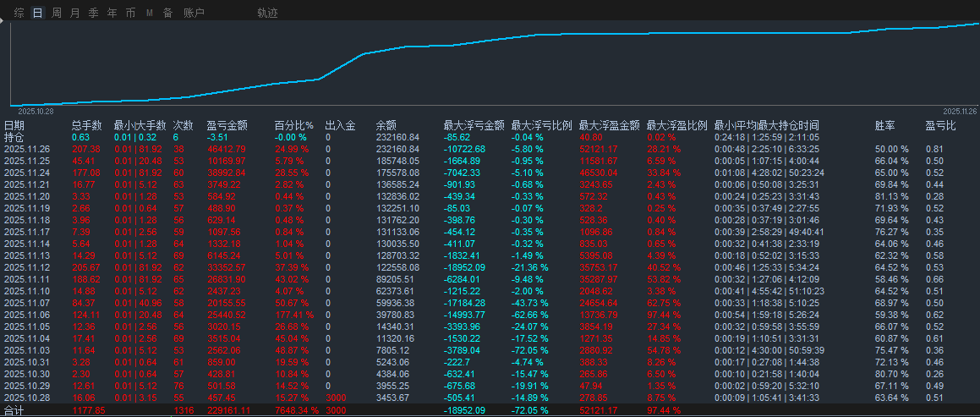
Task: Sort by the 总手数 column header
Action: tap(87, 126)
